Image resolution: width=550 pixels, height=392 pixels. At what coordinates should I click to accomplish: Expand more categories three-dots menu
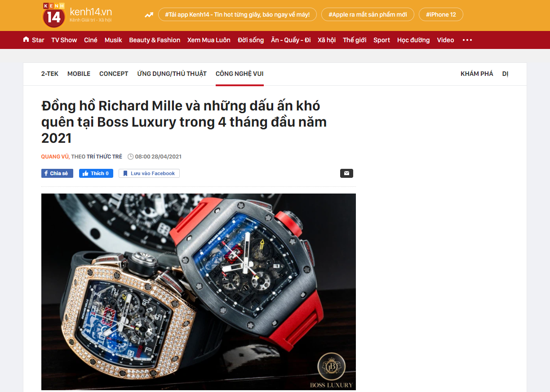[467, 40]
